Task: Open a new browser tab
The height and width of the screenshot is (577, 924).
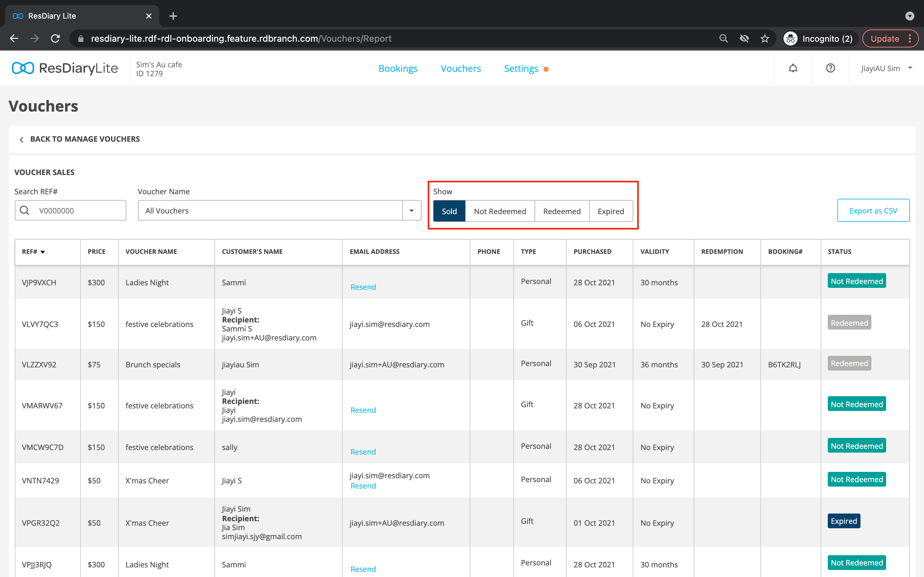Action: 173,16
